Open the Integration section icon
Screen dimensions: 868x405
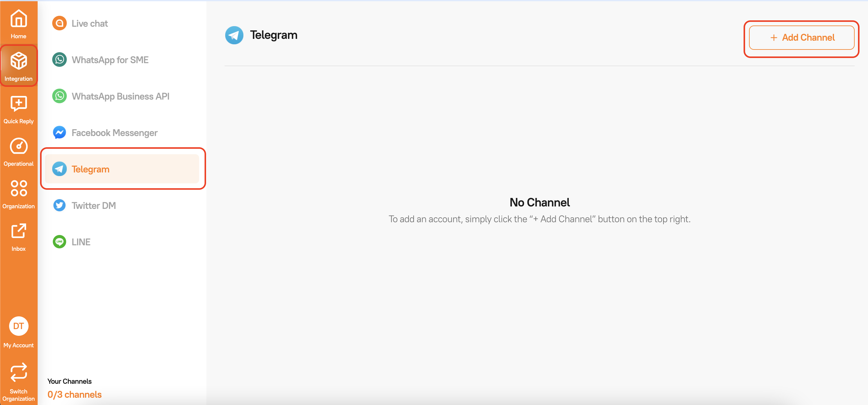point(19,61)
